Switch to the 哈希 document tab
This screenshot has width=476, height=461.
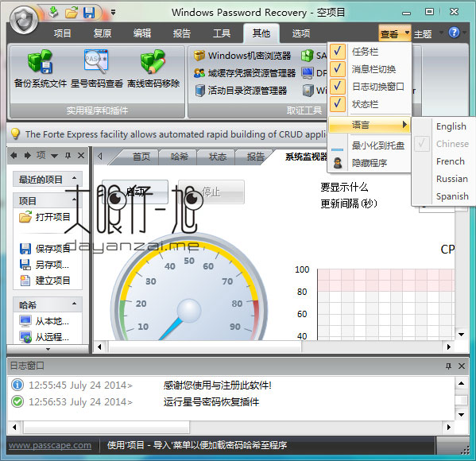(179, 157)
